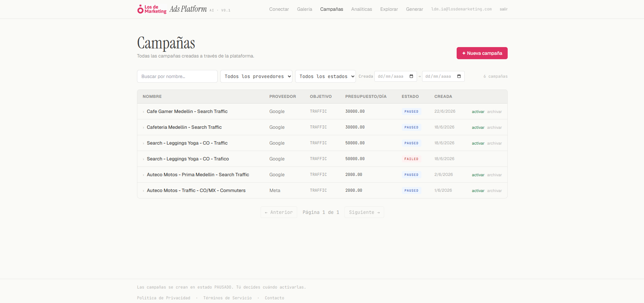The height and width of the screenshot is (303, 644).
Task: Archive Cafeteria Medellin campaign
Action: (495, 127)
